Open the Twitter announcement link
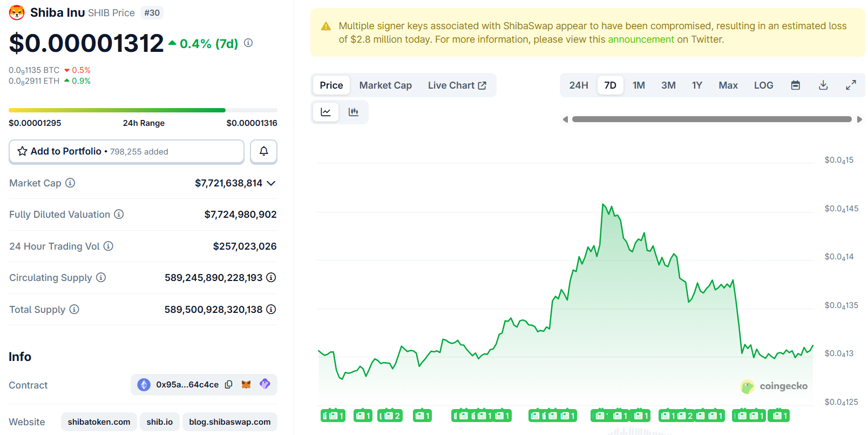 641,39
